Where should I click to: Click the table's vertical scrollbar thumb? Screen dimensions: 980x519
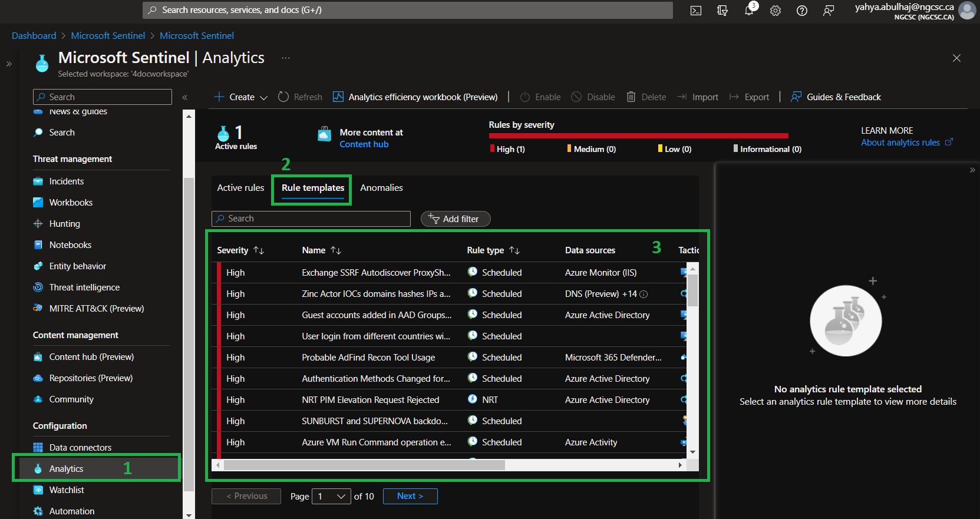pos(693,290)
